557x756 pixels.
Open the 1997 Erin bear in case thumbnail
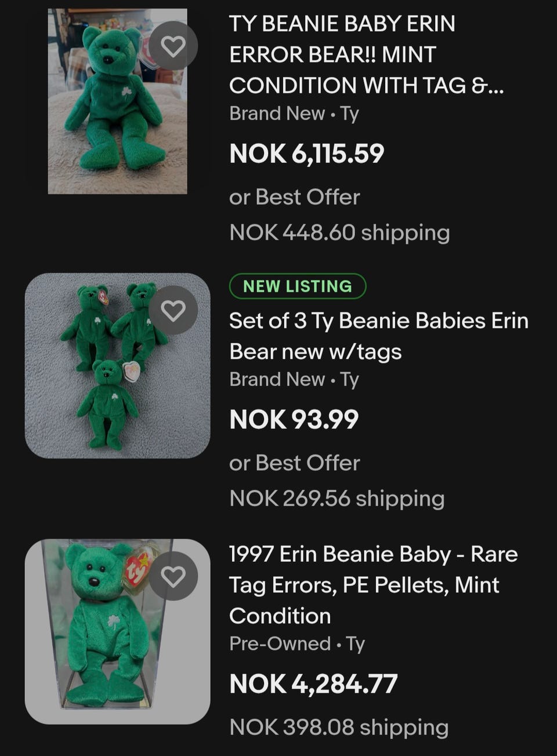pyautogui.click(x=117, y=631)
